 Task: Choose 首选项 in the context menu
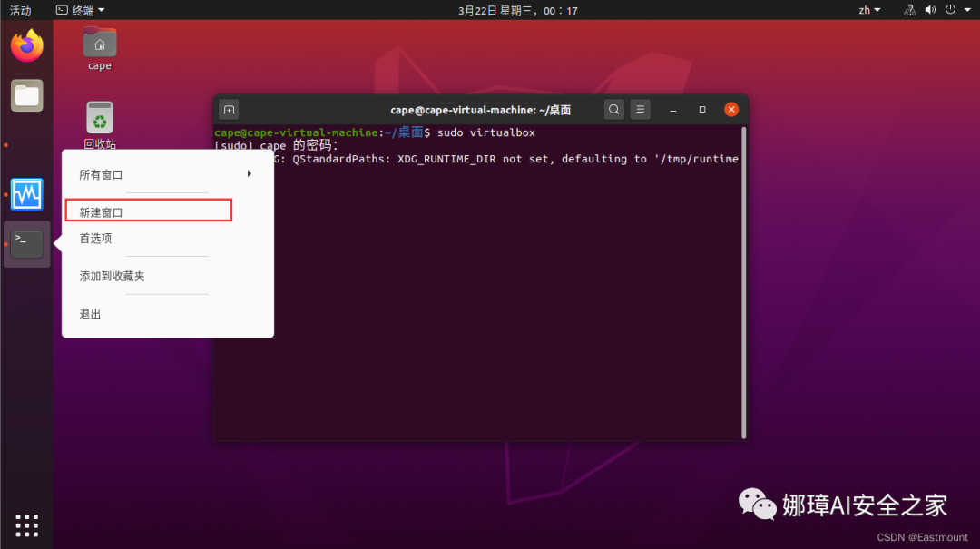coord(168,239)
